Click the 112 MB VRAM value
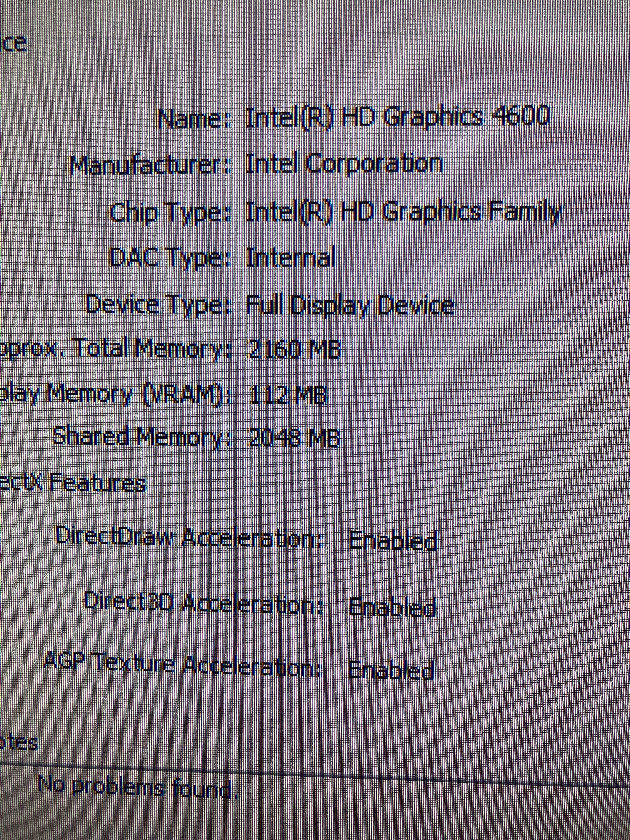Image resolution: width=630 pixels, height=840 pixels. (287, 395)
